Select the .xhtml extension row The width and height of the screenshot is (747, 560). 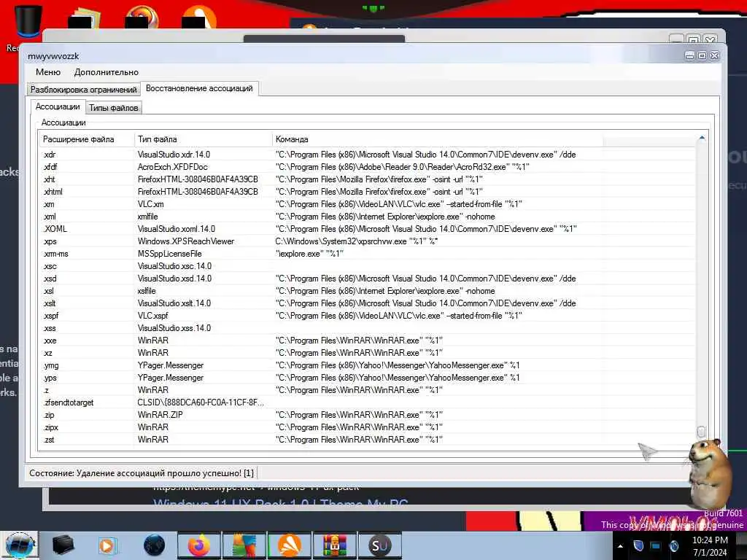[x=368, y=192]
